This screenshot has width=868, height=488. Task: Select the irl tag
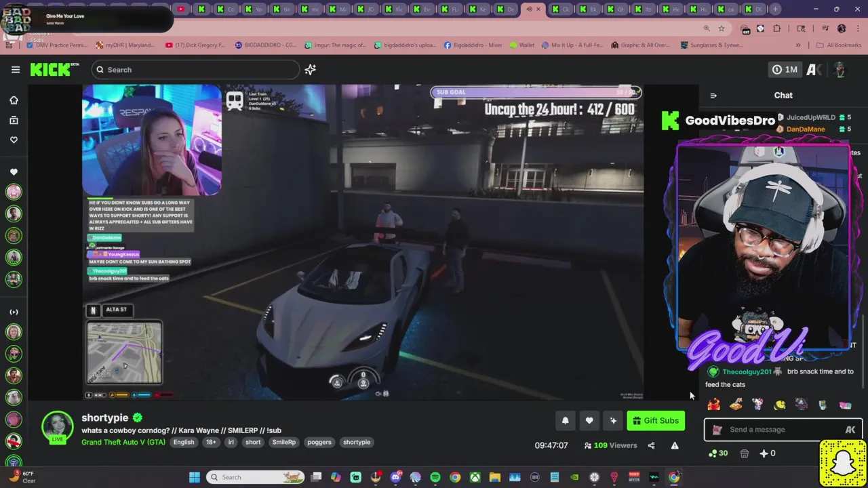pos(231,442)
